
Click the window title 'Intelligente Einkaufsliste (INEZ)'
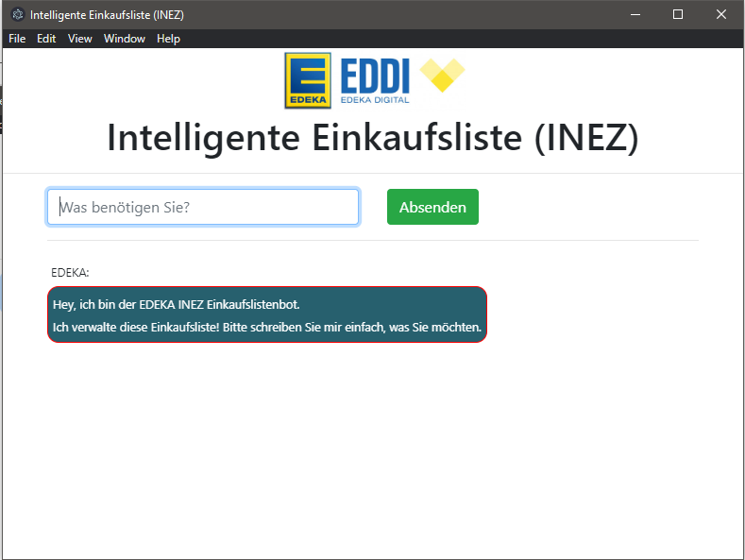click(107, 15)
